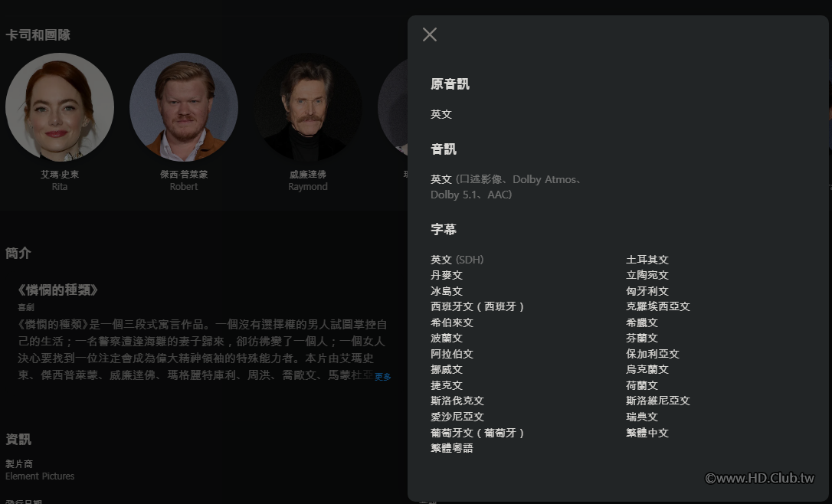
Task: Select 繁體中文 subtitles
Action: click(646, 432)
